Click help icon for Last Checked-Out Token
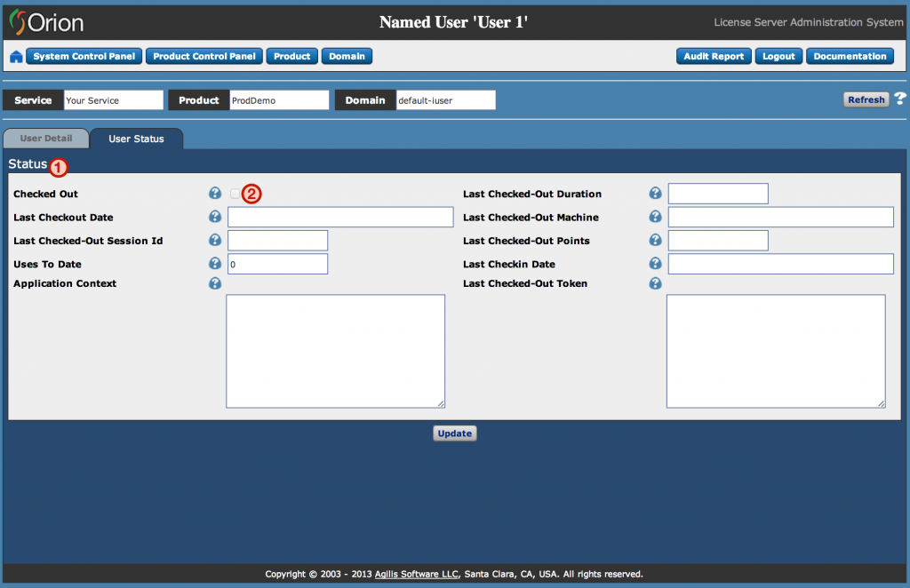The height and width of the screenshot is (588, 910). 655,283
